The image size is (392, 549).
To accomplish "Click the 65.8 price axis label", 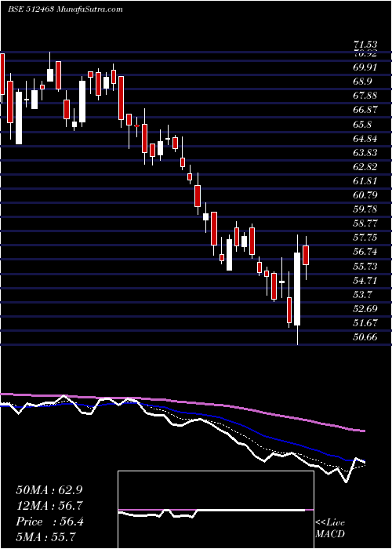I will coord(363,125).
